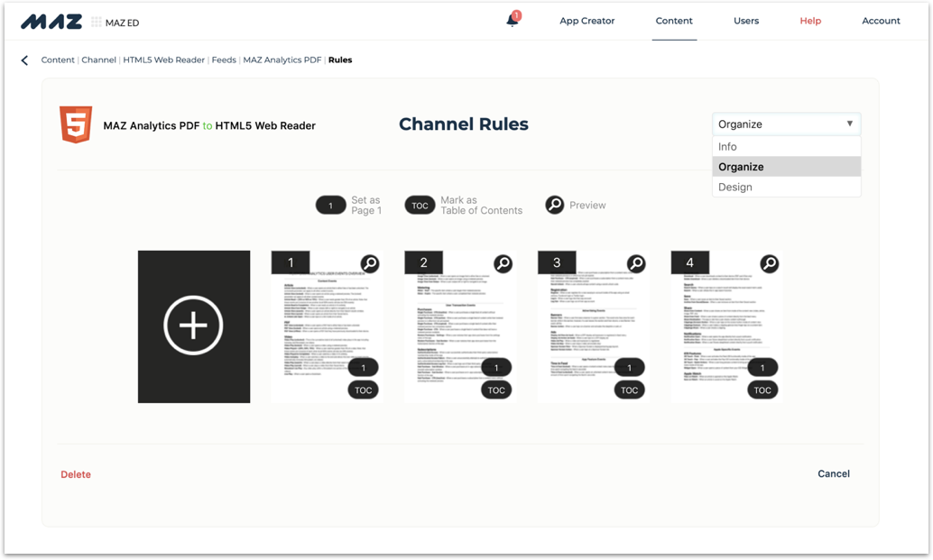Go to Feeds breadcrumb
The height and width of the screenshot is (560, 933).
[x=224, y=60]
